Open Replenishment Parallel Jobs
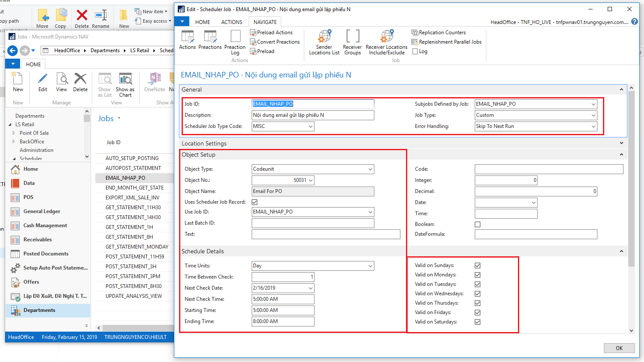644x362 pixels. coord(446,42)
